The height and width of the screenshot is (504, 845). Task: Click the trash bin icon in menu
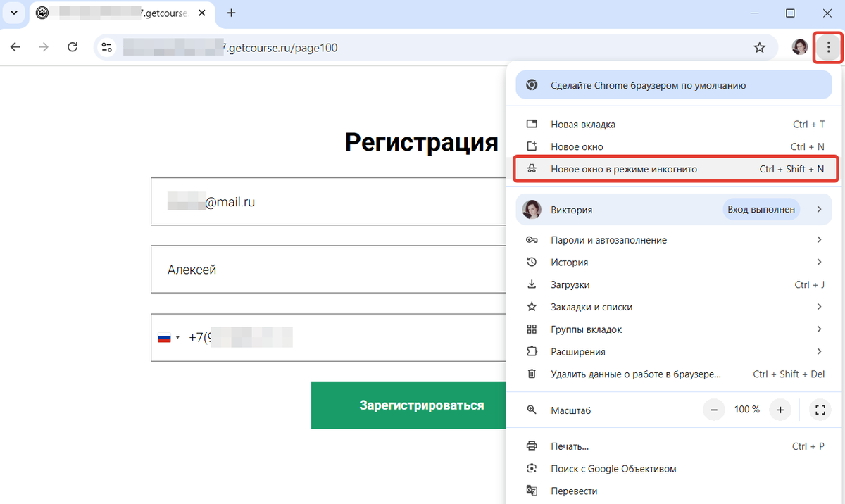tap(532, 374)
